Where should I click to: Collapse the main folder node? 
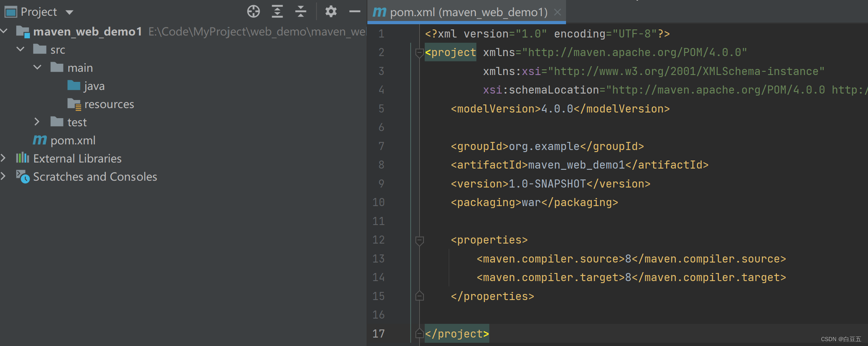coord(38,67)
